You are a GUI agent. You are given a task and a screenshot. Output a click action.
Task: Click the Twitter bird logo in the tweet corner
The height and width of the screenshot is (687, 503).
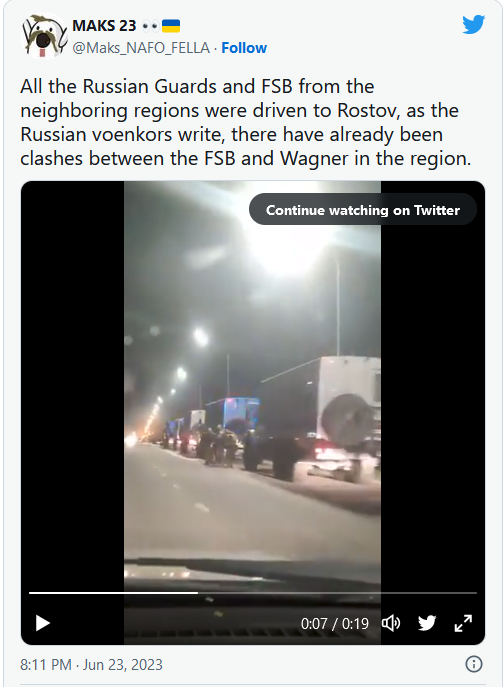point(474,25)
